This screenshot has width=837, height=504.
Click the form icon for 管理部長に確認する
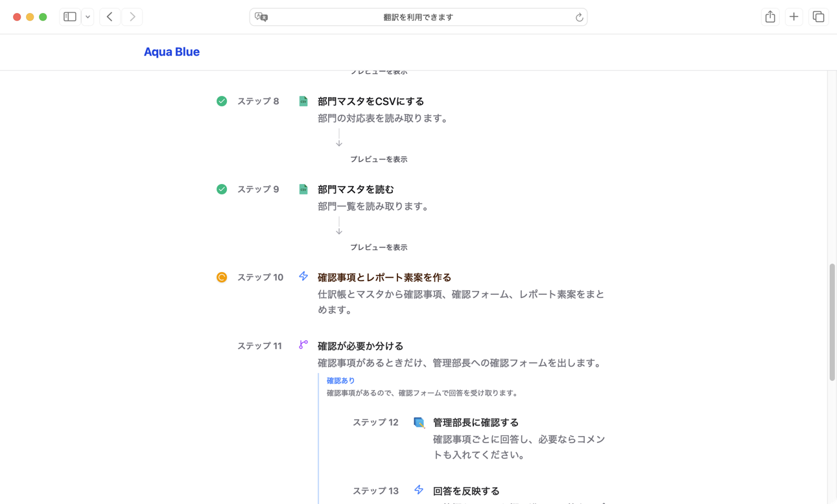click(419, 422)
